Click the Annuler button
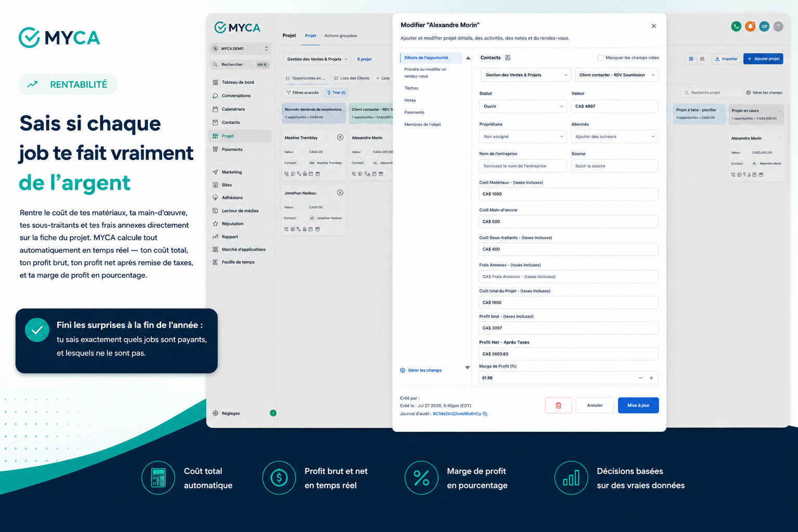Screen dimensions: 798x532 [595, 405]
